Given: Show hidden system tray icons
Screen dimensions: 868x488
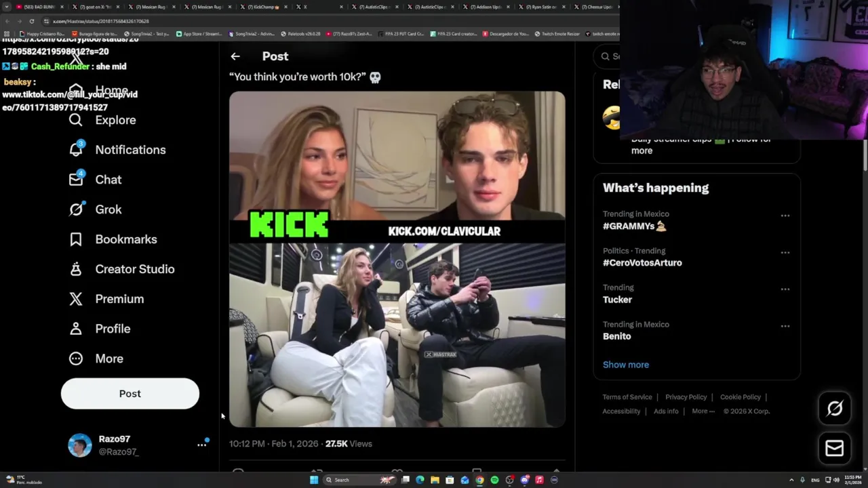Looking at the screenshot, I should [x=791, y=480].
